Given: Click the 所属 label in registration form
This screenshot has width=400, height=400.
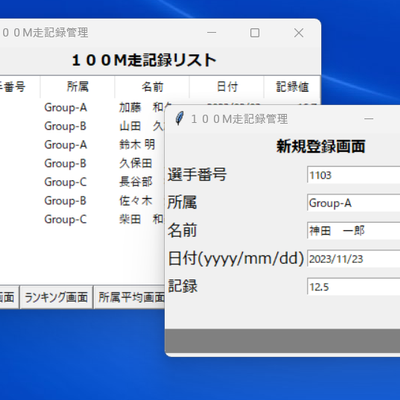Looking at the screenshot, I should [x=182, y=203].
